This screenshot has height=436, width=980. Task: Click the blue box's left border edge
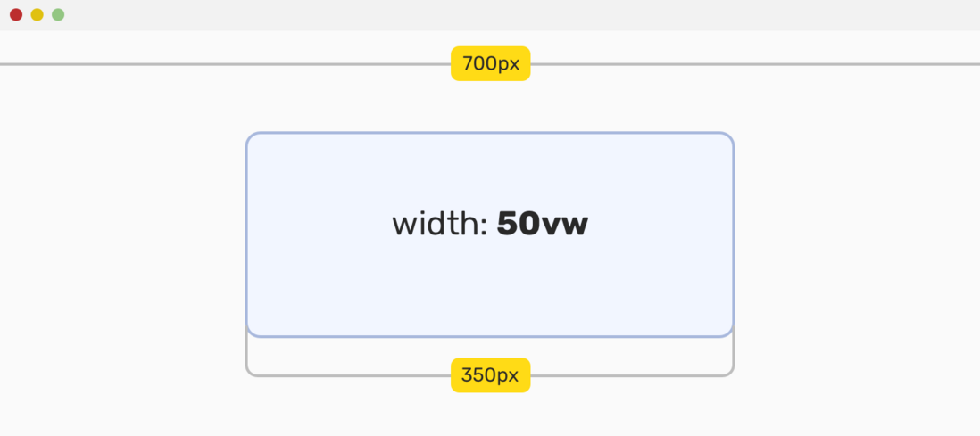point(246,234)
